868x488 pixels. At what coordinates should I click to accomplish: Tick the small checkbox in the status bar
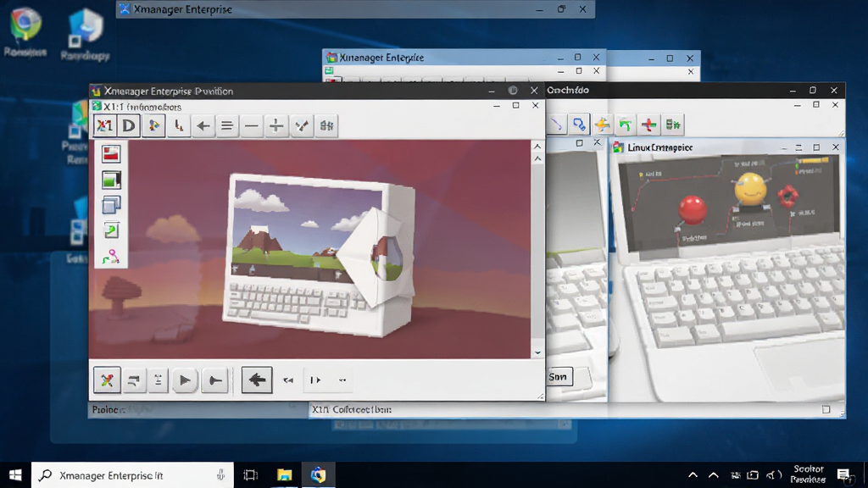click(x=826, y=409)
